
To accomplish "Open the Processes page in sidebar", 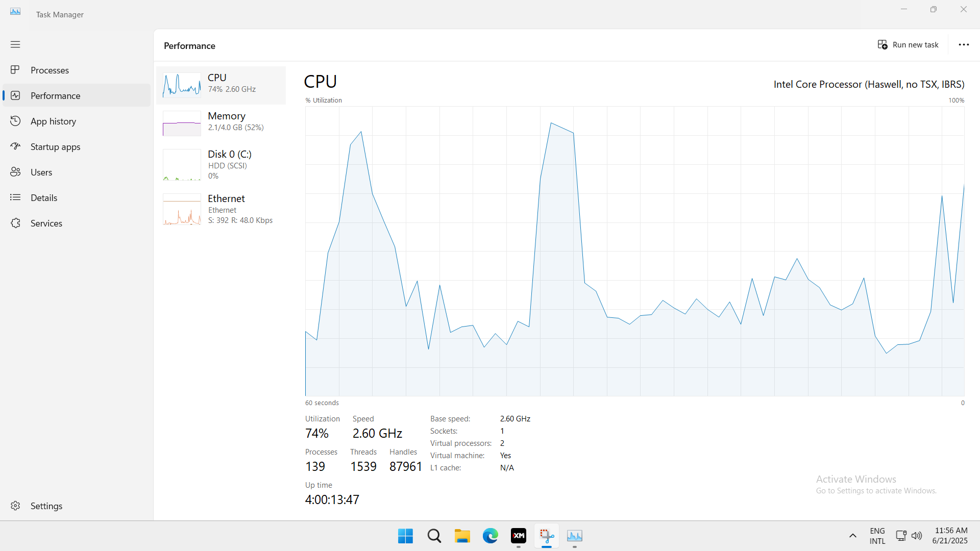I will (x=50, y=70).
